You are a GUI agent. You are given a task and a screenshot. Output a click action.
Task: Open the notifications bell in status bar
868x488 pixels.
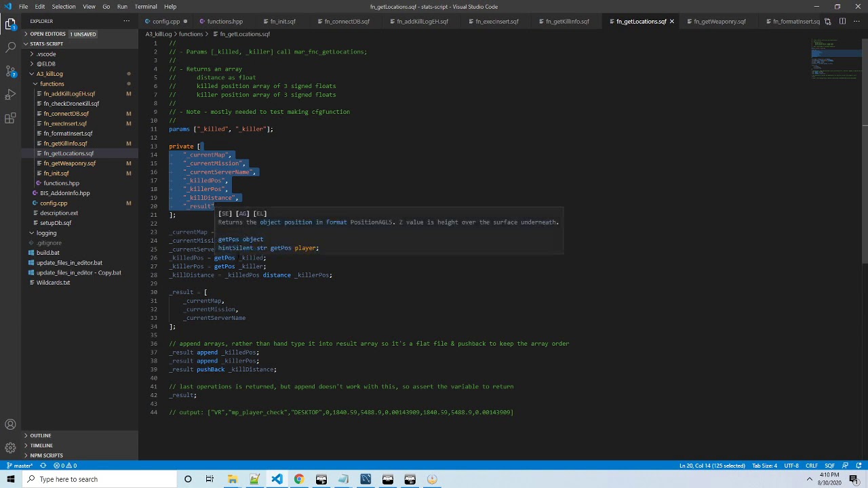point(858,466)
